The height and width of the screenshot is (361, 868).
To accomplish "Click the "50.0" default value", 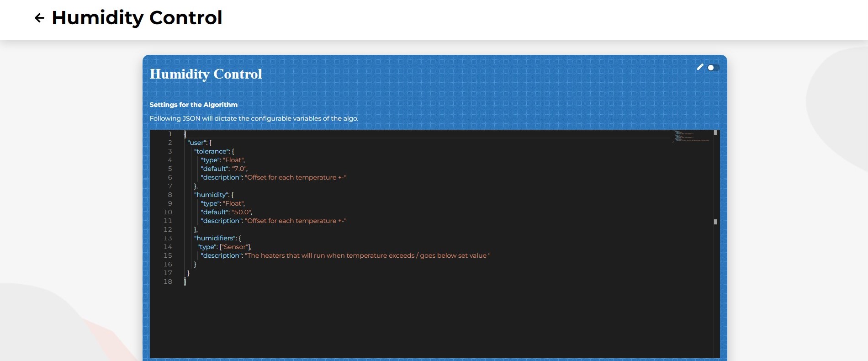I will 241,212.
